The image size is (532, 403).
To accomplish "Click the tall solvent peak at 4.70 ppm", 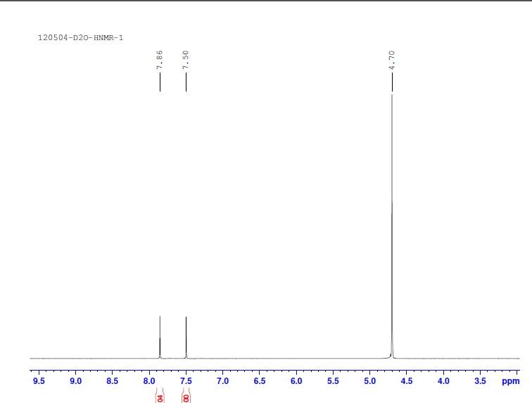I will tap(392, 226).
